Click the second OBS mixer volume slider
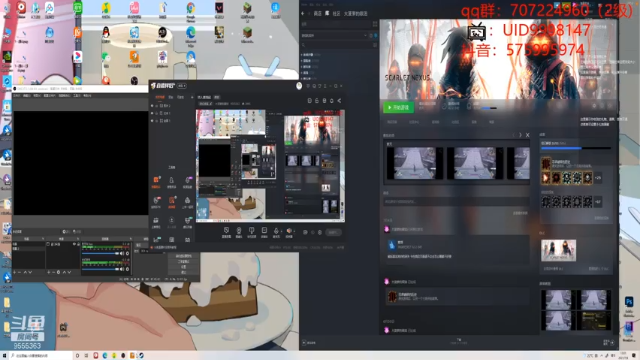This screenshot has width=640, height=360. pyautogui.click(x=100, y=269)
